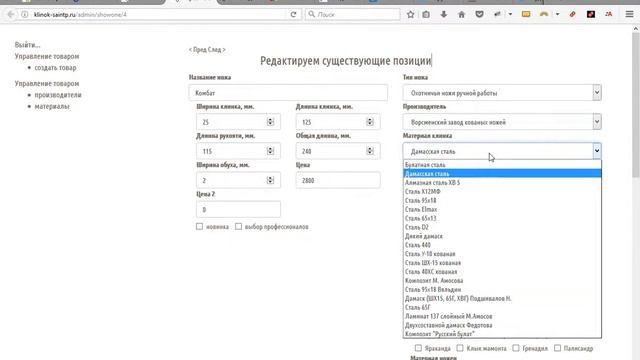Screen dimensions: 640x360
Task: Go to next item via След link
Action: (x=216, y=49)
